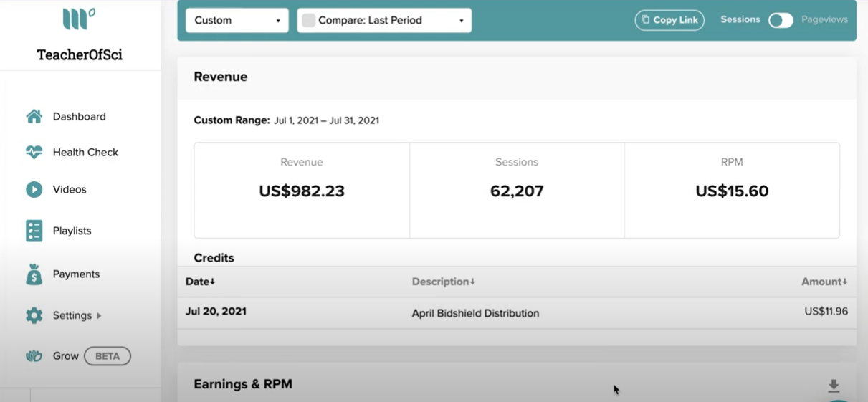Download the Earnings & RPM report
This screenshot has height=402, width=868.
coord(834,386)
